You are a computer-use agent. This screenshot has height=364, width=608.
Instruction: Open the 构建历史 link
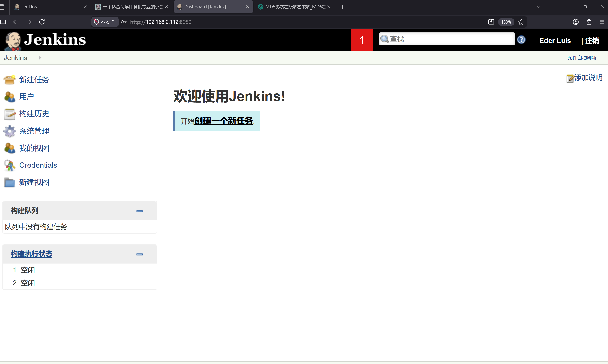tap(34, 114)
